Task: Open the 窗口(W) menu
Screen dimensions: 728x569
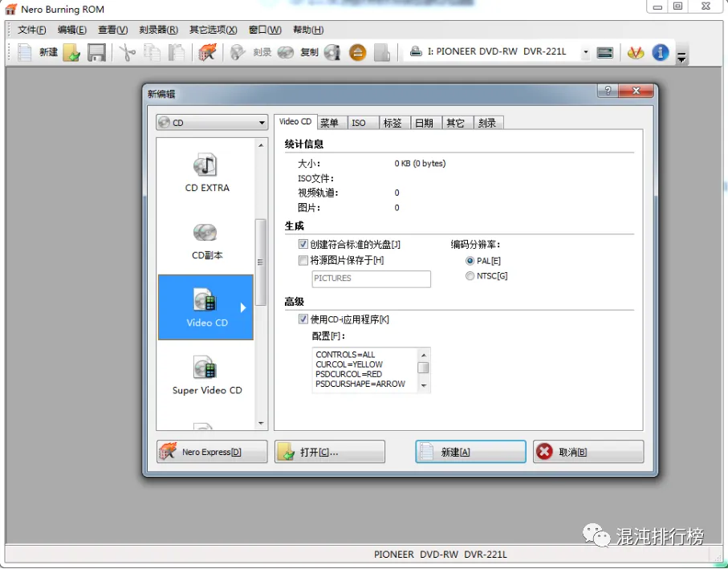Action: (265, 30)
